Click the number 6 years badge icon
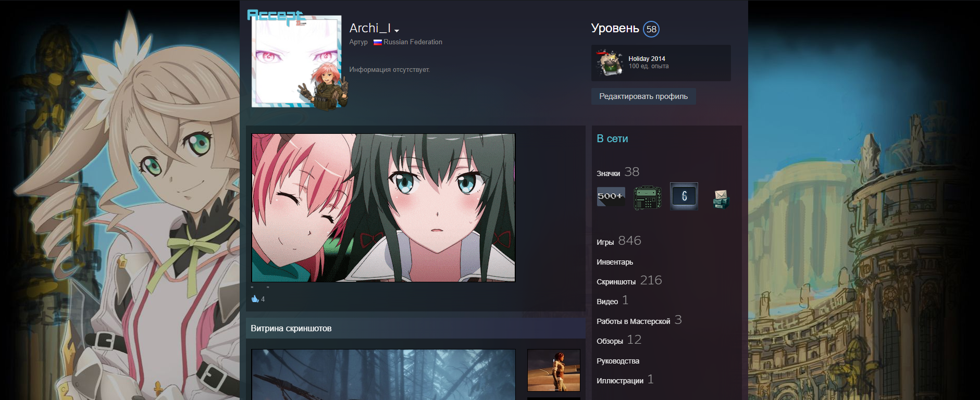The width and height of the screenshot is (980, 400). [684, 196]
